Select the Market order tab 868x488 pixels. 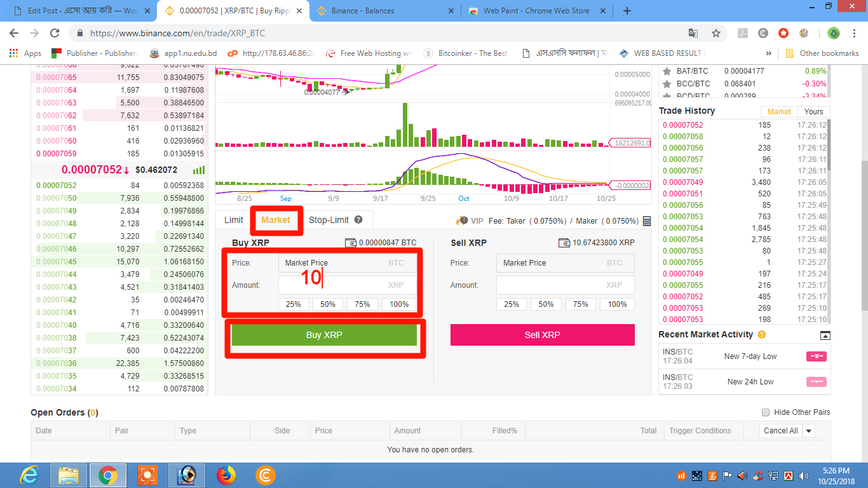[x=276, y=220]
